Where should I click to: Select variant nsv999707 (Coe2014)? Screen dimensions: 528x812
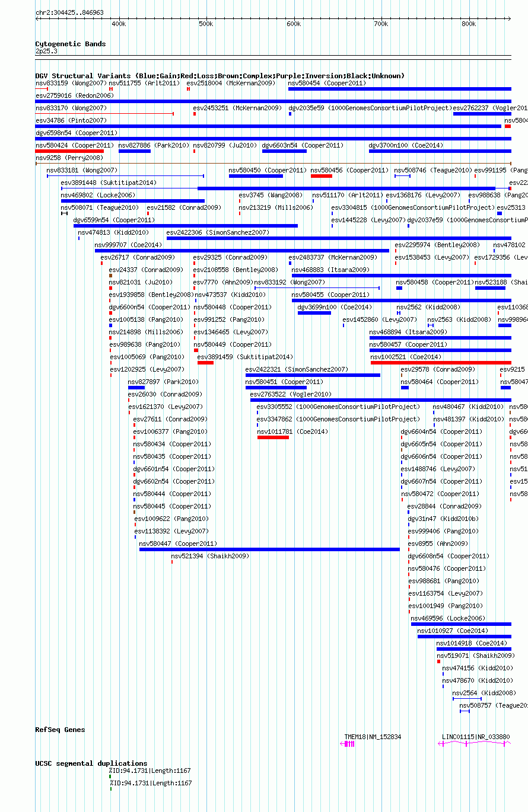point(242,251)
